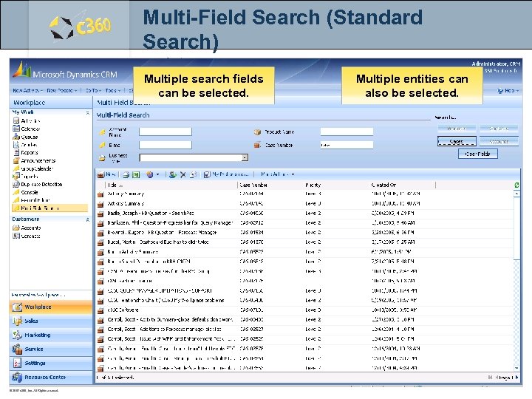The height and width of the screenshot is (399, 532).
Task: Click the New case toolbar button
Action: coord(106,174)
